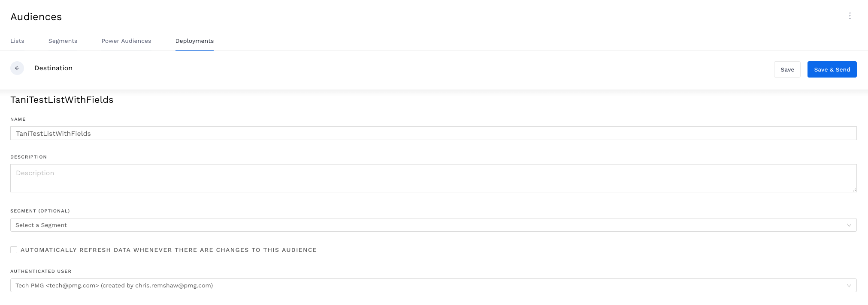This screenshot has height=305, width=868.
Task: Open the three-dot overflow menu
Action: (850, 16)
